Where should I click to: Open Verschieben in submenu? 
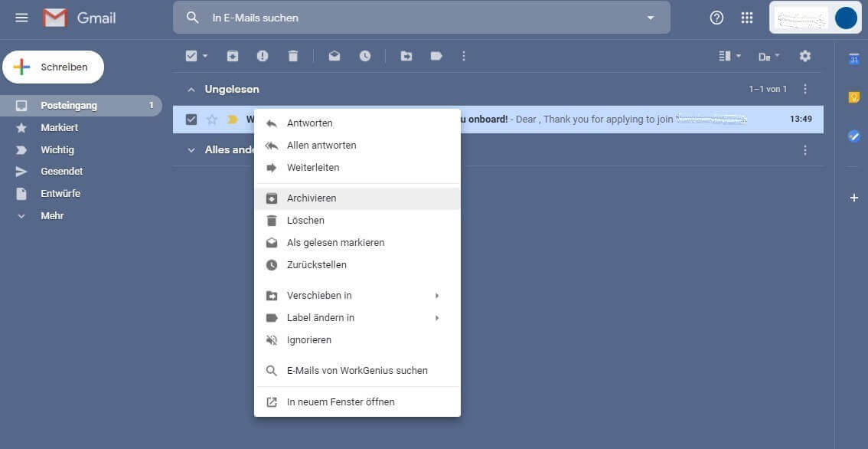357,296
